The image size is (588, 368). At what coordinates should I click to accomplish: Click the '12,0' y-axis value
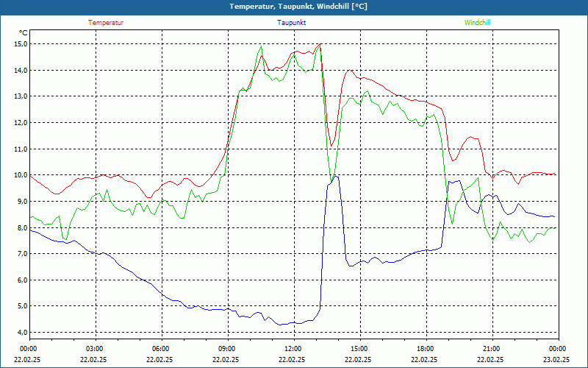pos(21,123)
